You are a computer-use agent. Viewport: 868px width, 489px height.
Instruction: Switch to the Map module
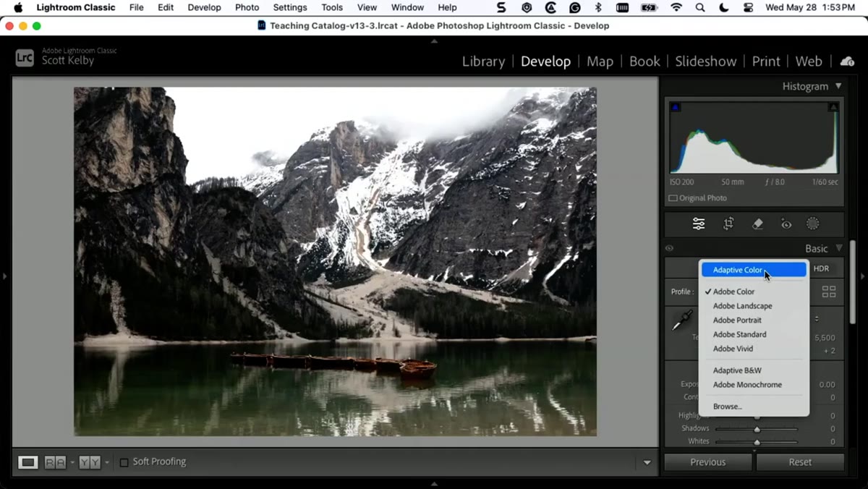point(600,61)
